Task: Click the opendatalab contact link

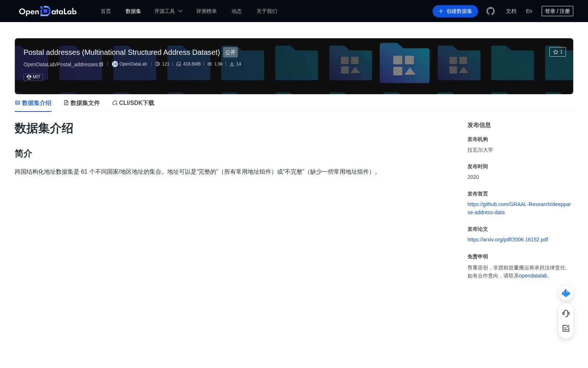Action: pyautogui.click(x=533, y=276)
